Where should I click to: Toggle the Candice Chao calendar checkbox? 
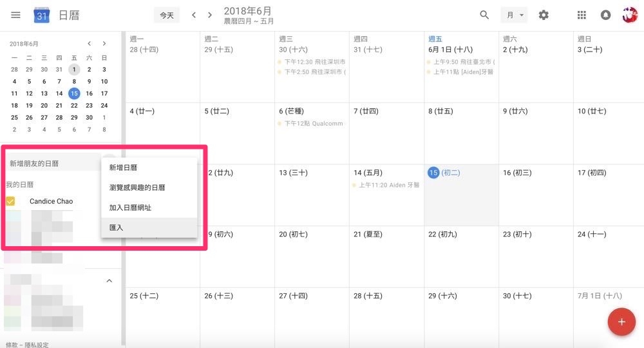[10, 202]
